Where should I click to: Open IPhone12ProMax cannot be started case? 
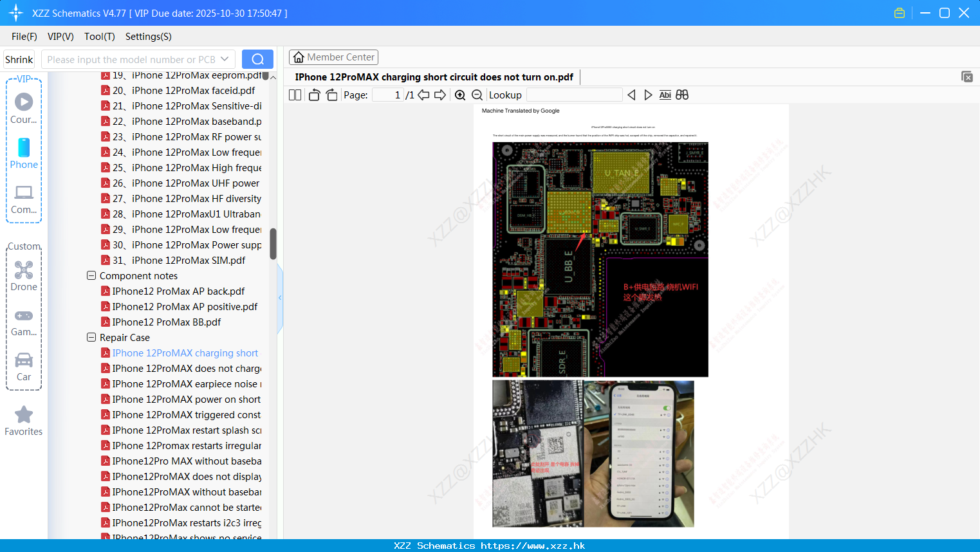181,508
